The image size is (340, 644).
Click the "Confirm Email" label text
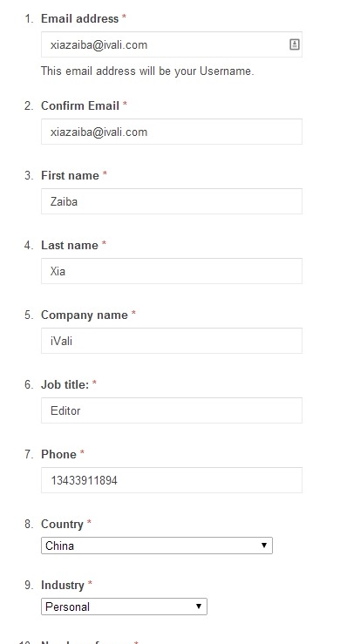tap(80, 105)
